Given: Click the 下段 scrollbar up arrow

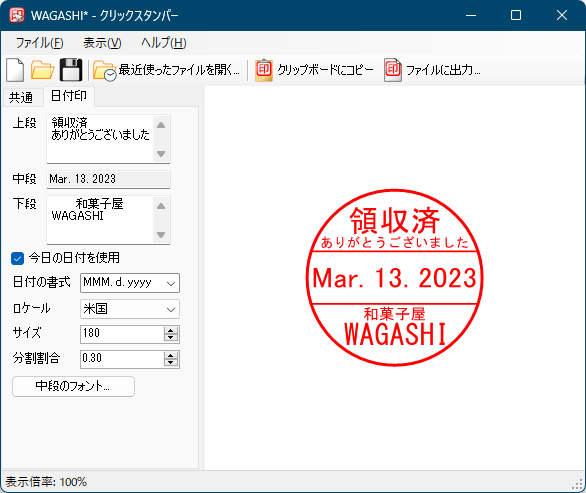Looking at the screenshot, I should pyautogui.click(x=161, y=206).
